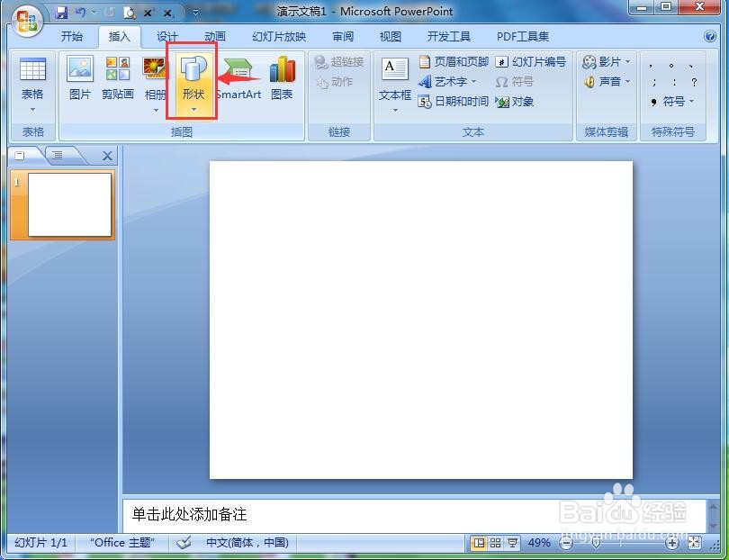The width and height of the screenshot is (729, 560).
Task: Click the 相册 photo album icon
Action: pos(155,68)
